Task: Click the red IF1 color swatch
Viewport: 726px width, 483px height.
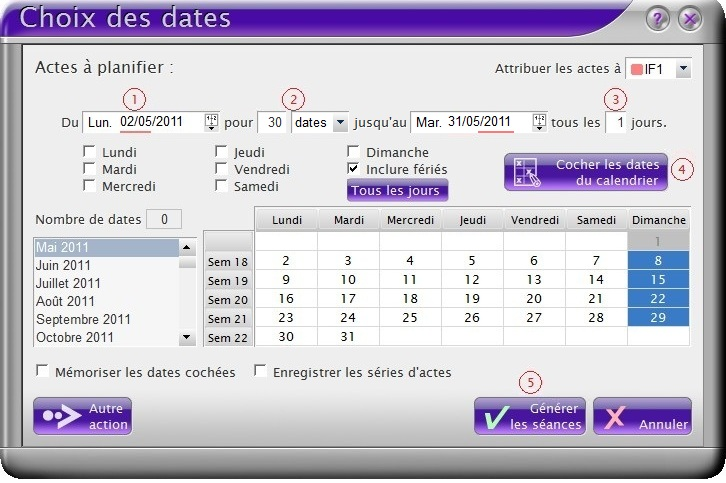Action: [x=636, y=69]
